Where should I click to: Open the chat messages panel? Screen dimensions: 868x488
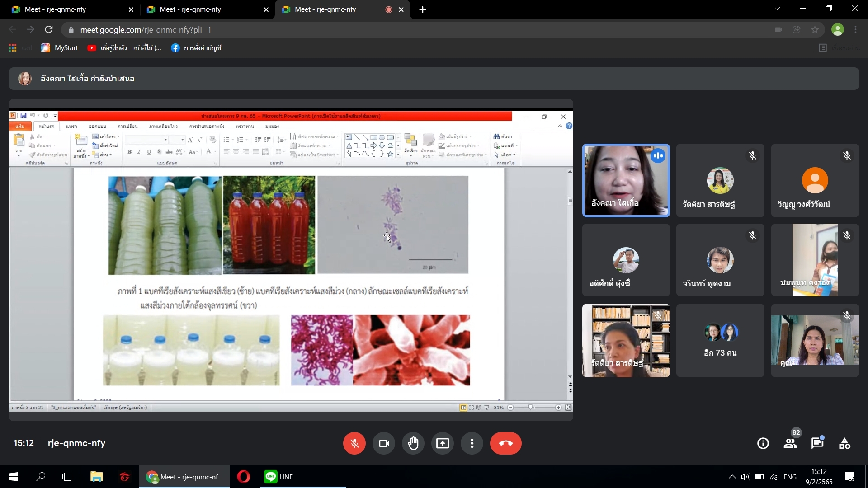tap(817, 443)
